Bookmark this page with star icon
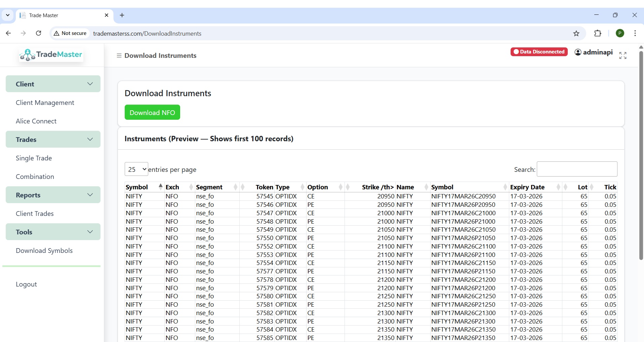 click(x=576, y=33)
